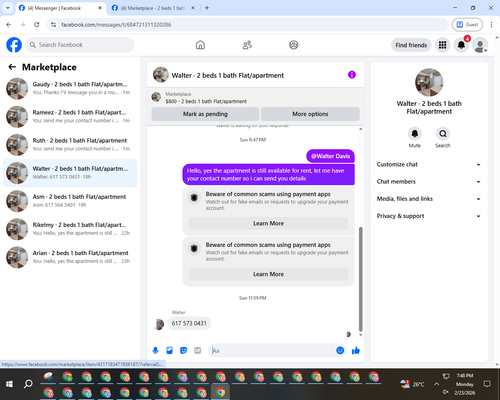Show hidden system tray icons
The height and width of the screenshot is (400, 500).
(436, 384)
